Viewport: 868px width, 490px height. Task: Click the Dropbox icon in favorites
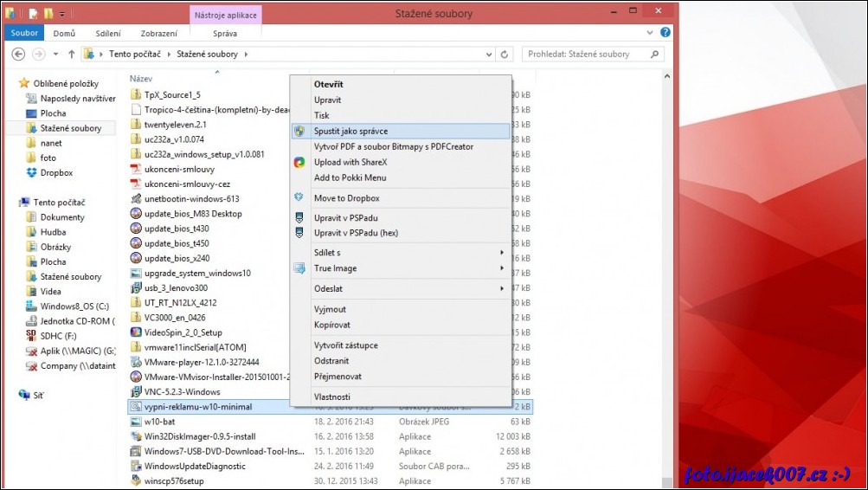pos(32,172)
